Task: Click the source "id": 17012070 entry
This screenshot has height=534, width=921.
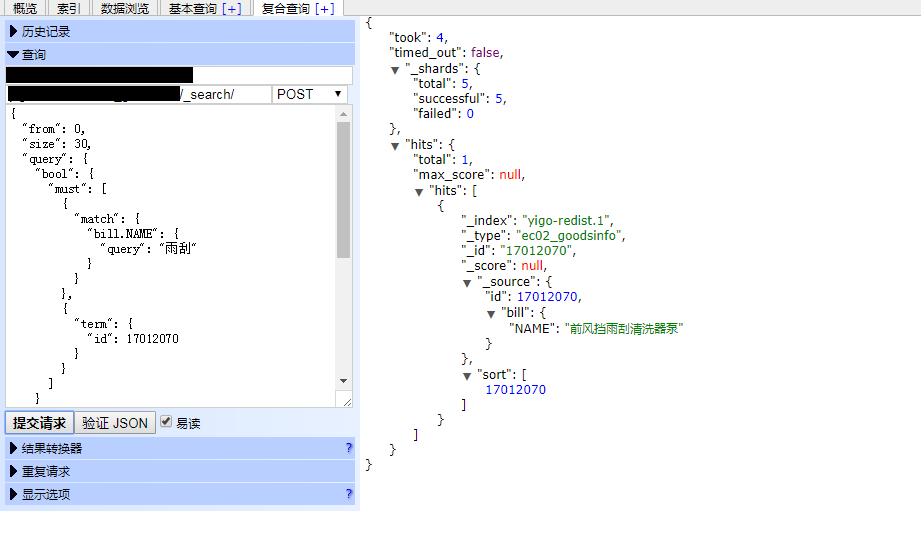Action: coord(533,297)
